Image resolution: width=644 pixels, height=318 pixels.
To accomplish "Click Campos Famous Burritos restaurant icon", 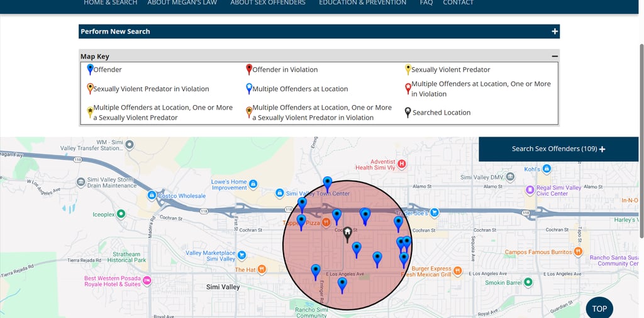I will point(579,251).
